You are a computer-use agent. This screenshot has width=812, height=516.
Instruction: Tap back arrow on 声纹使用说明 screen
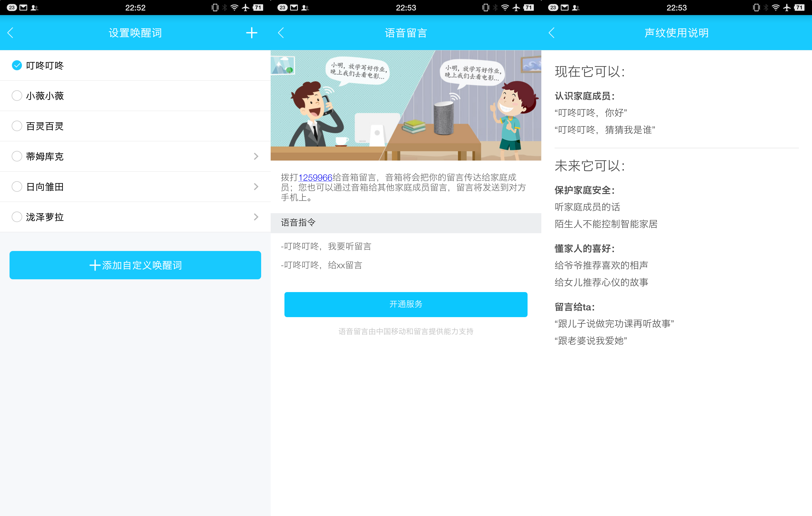pyautogui.click(x=552, y=33)
